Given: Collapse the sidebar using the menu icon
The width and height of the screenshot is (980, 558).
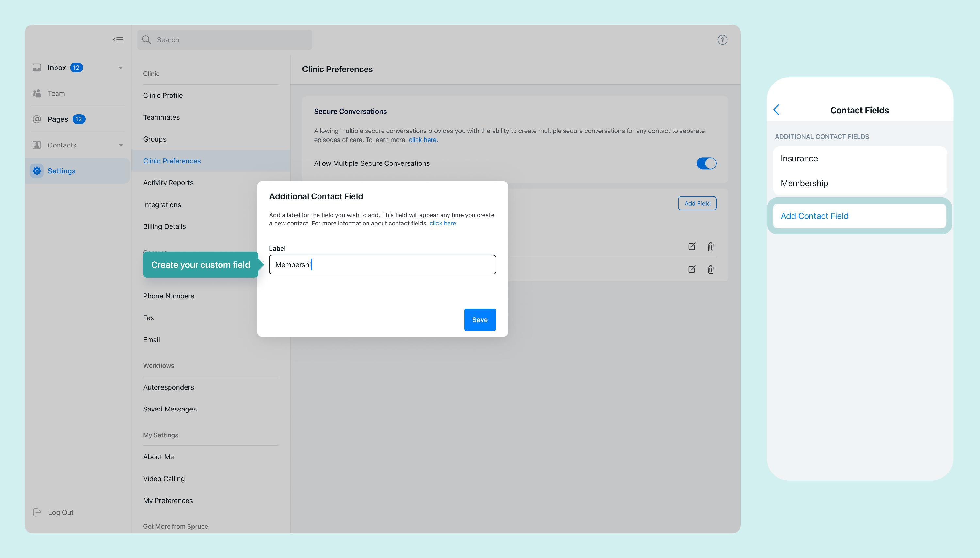Looking at the screenshot, I should coord(118,39).
